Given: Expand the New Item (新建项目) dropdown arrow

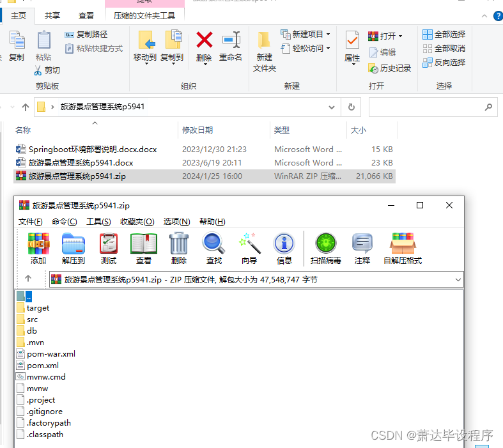Looking at the screenshot, I should click(x=328, y=35).
